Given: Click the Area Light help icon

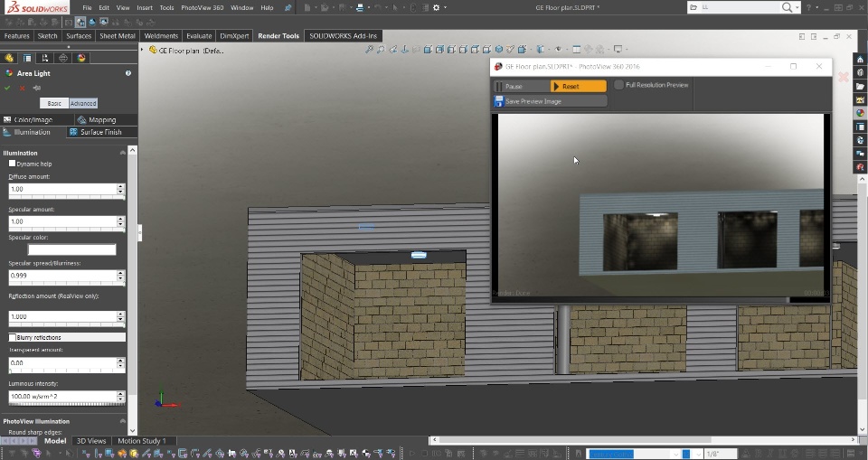Looking at the screenshot, I should (x=128, y=73).
